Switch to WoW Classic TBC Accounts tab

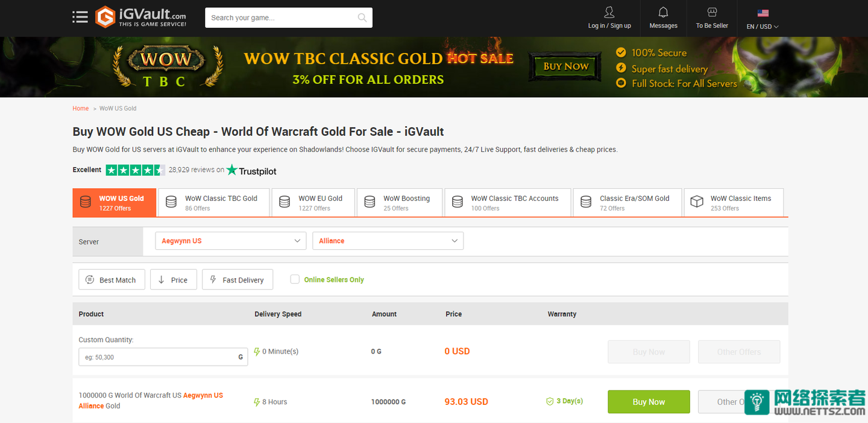click(x=508, y=203)
